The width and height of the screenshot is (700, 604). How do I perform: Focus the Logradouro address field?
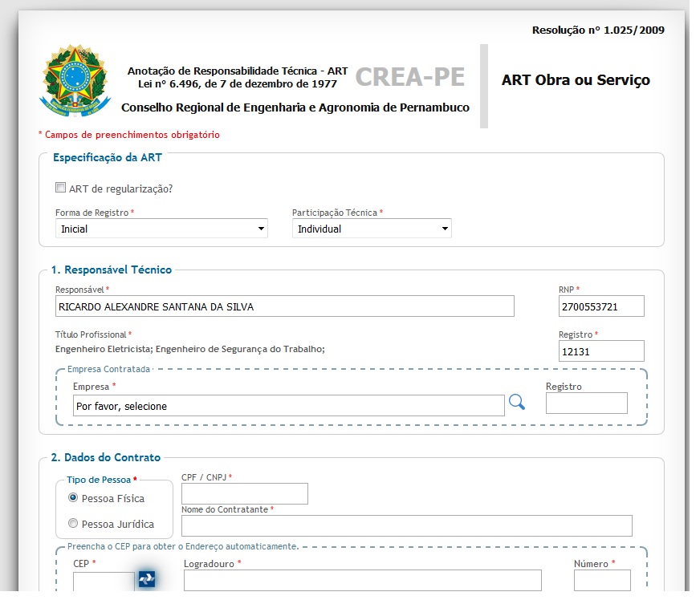pyautogui.click(x=362, y=581)
